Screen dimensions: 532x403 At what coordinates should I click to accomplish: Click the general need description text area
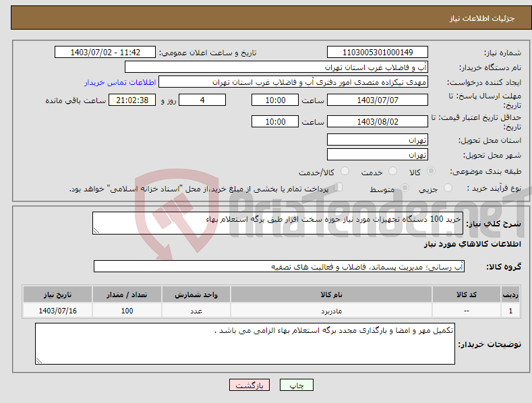[x=278, y=223]
